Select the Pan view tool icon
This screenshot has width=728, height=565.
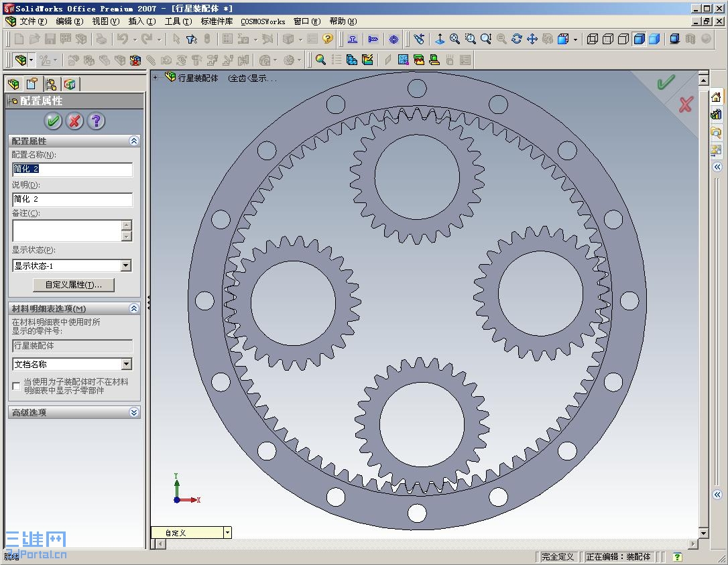click(532, 39)
